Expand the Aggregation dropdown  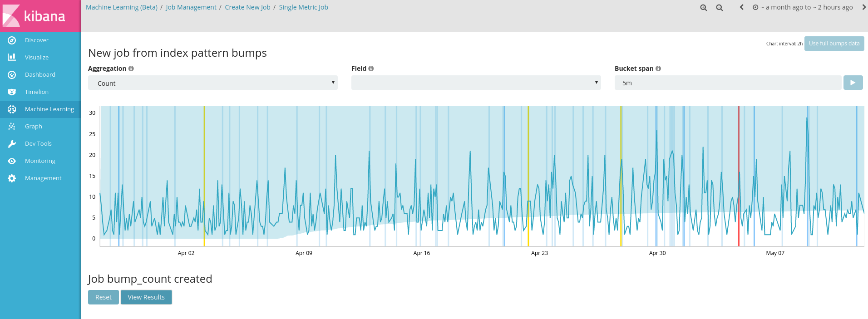click(x=212, y=83)
